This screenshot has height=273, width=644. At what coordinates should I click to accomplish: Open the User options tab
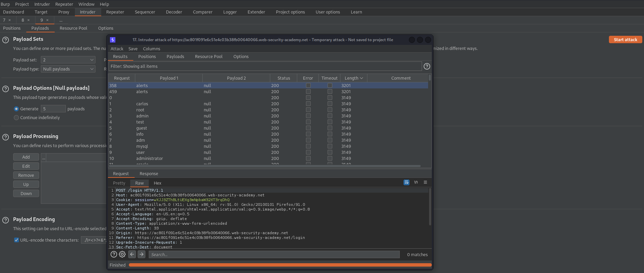tap(328, 12)
